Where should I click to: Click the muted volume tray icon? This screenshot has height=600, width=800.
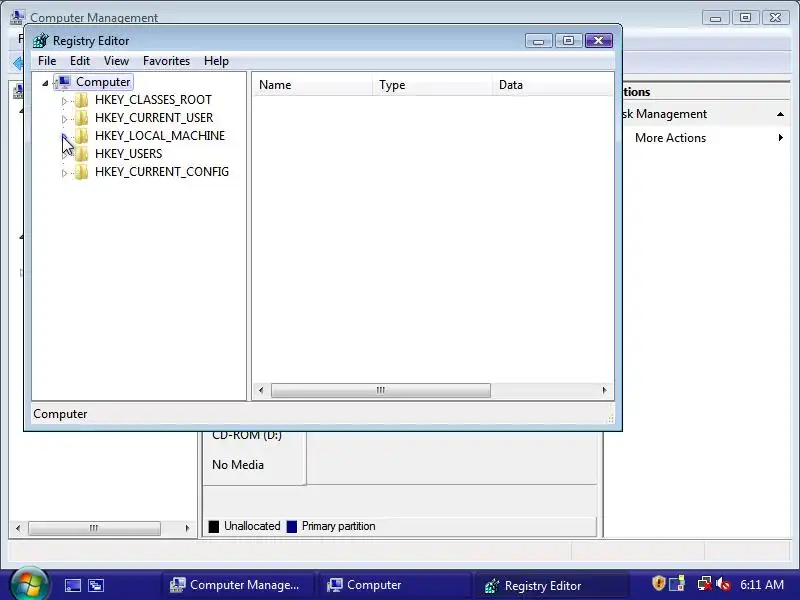pos(723,583)
